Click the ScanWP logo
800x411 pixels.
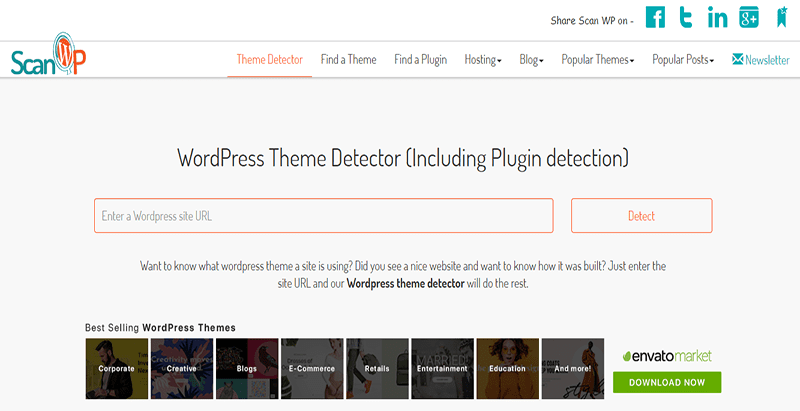48,59
